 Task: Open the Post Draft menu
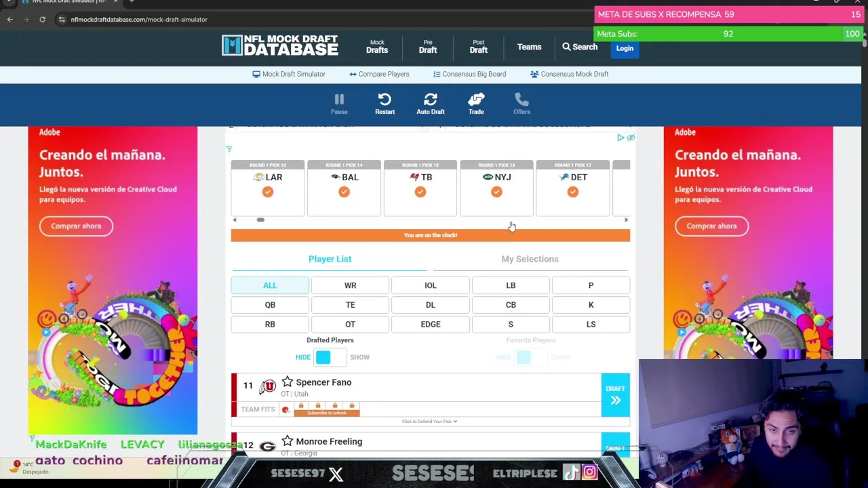pos(479,47)
